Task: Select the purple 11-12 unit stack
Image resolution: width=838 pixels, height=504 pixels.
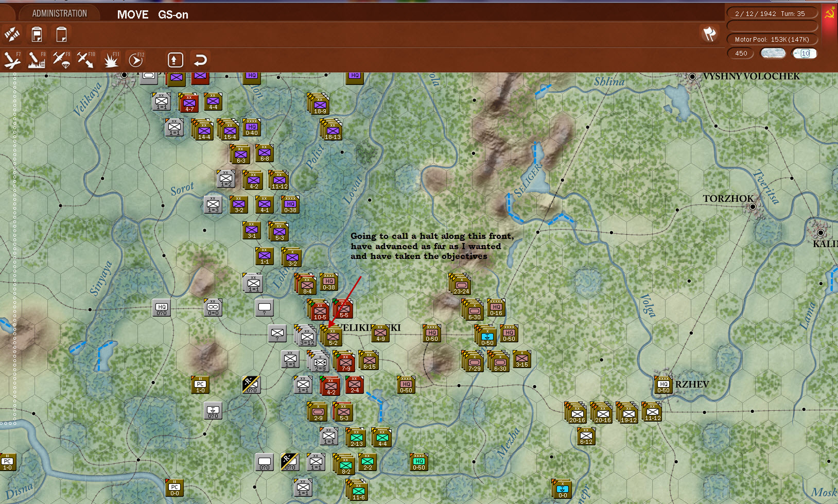Action: point(278,180)
